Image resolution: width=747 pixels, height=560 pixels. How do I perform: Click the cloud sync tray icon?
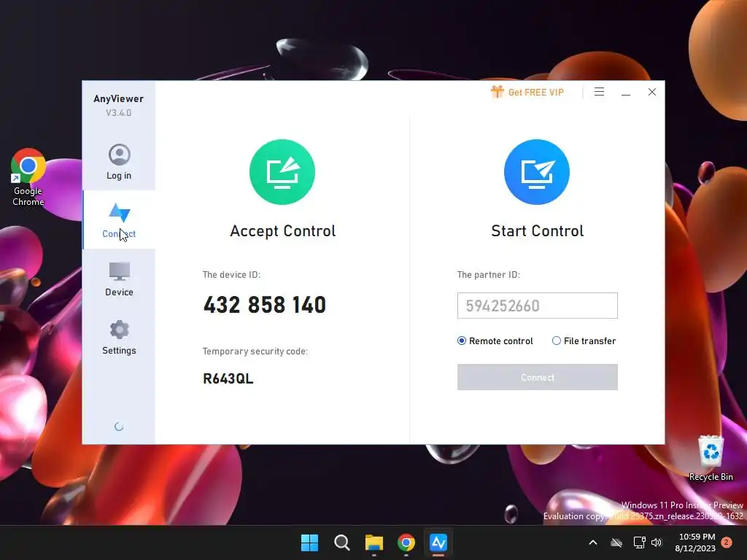[616, 542]
